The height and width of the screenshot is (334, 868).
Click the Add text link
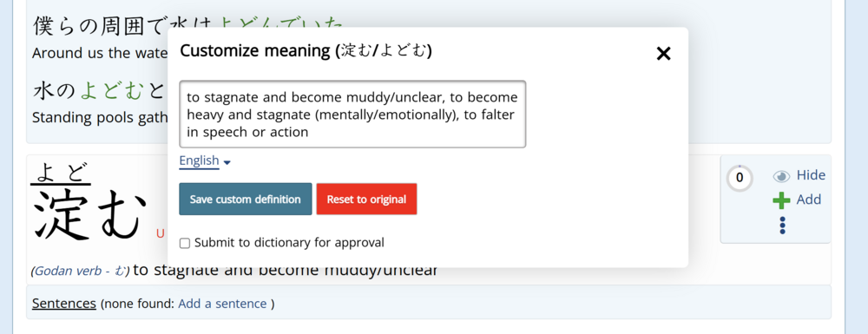pos(809,200)
